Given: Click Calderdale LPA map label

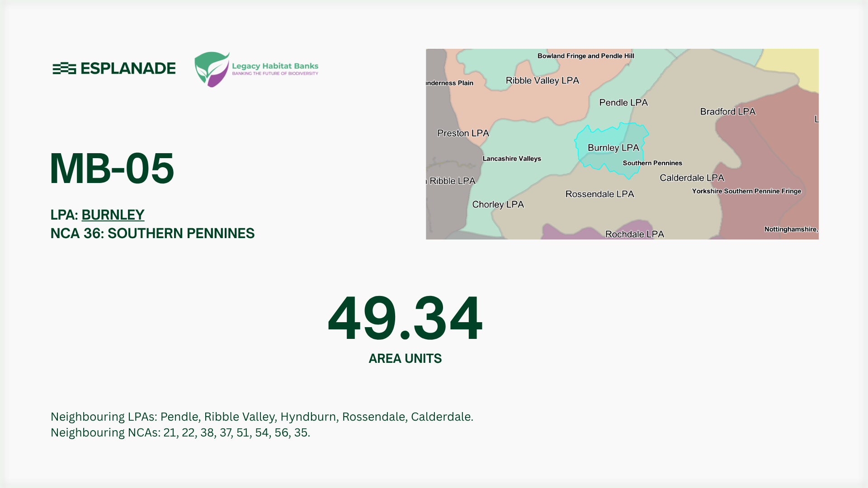Looking at the screenshot, I should (x=692, y=178).
